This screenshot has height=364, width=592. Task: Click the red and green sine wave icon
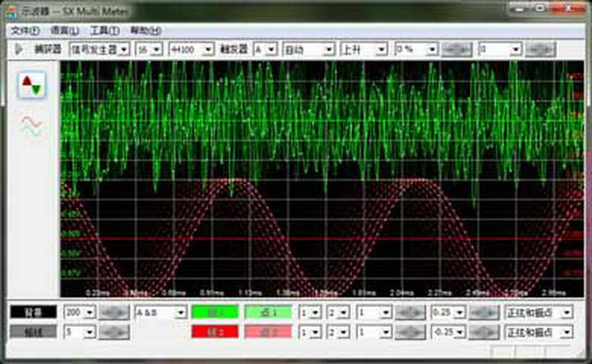coord(32,126)
